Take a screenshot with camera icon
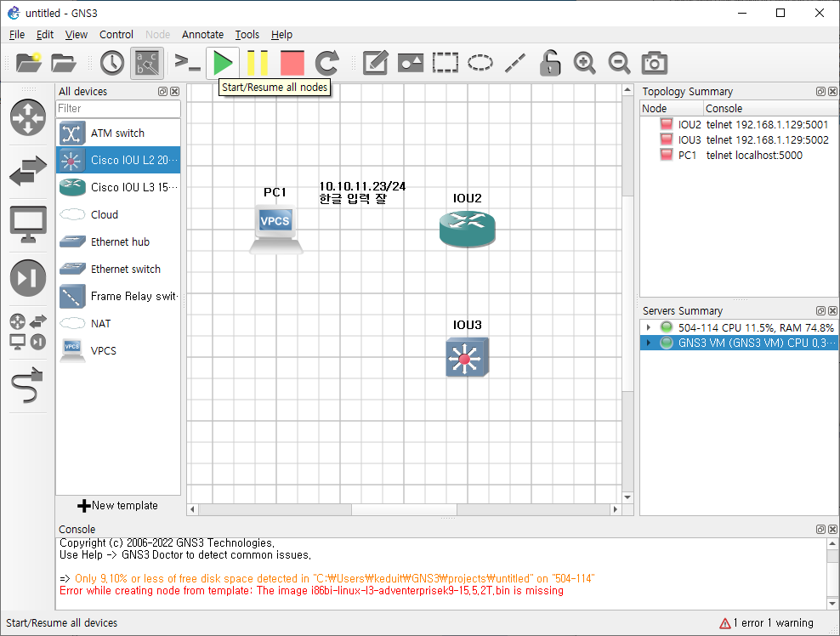Image resolution: width=840 pixels, height=636 pixels. click(x=654, y=63)
